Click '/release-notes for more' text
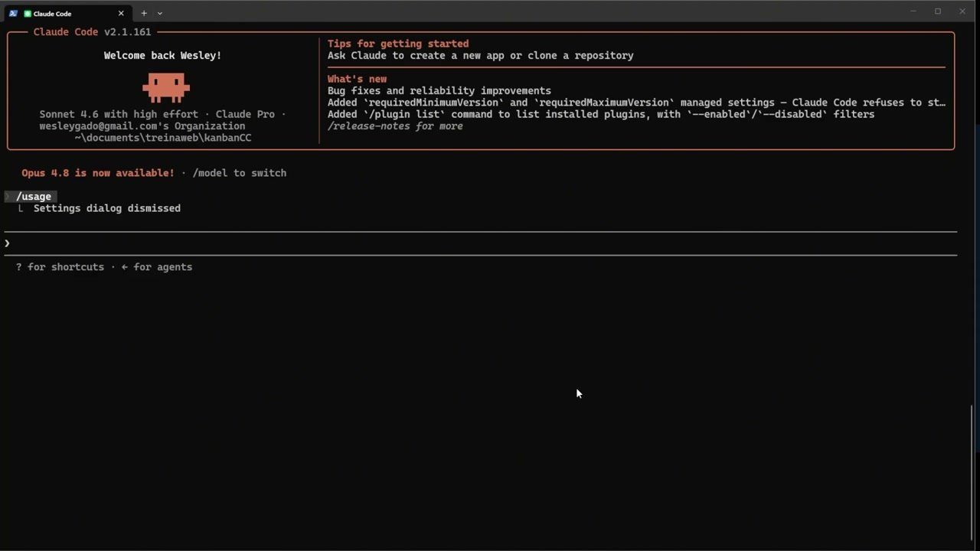 (x=395, y=126)
